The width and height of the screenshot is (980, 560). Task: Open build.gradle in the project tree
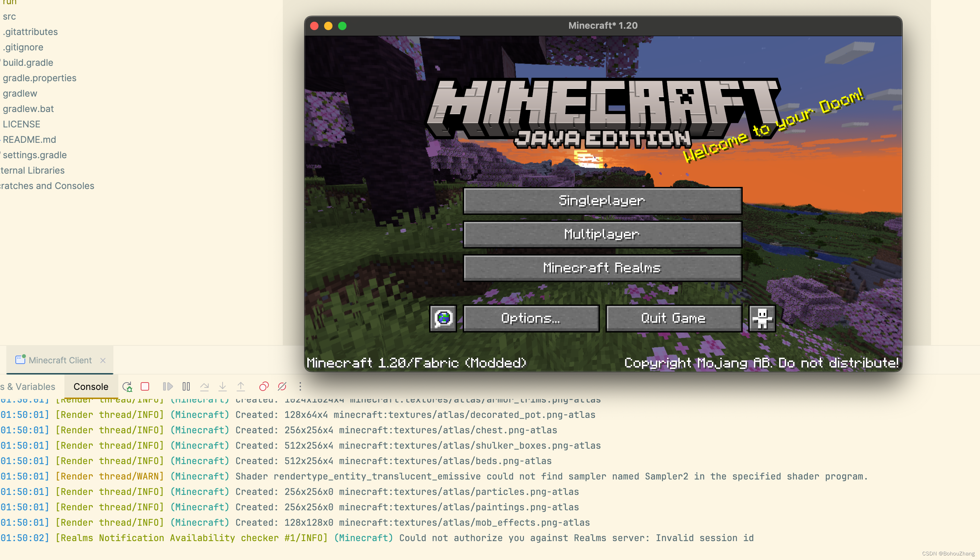[28, 63]
